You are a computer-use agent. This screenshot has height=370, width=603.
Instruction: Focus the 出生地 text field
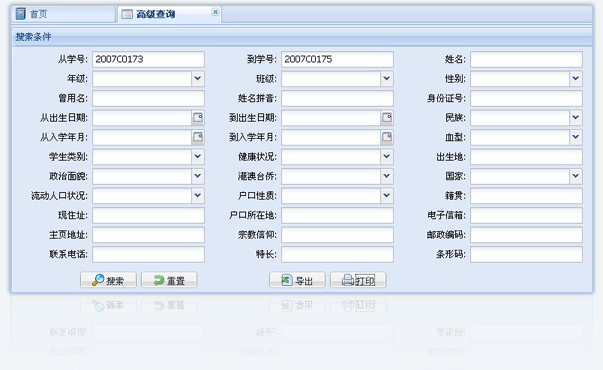[526, 157]
